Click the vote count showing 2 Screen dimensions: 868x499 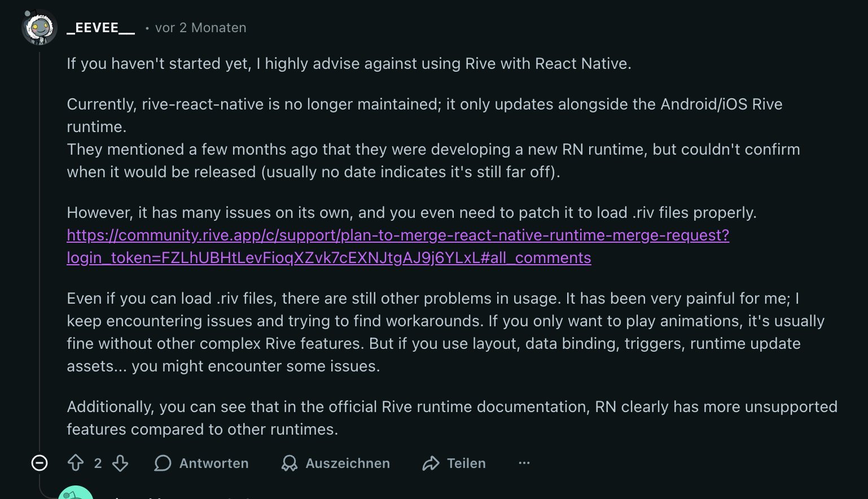pos(98,463)
